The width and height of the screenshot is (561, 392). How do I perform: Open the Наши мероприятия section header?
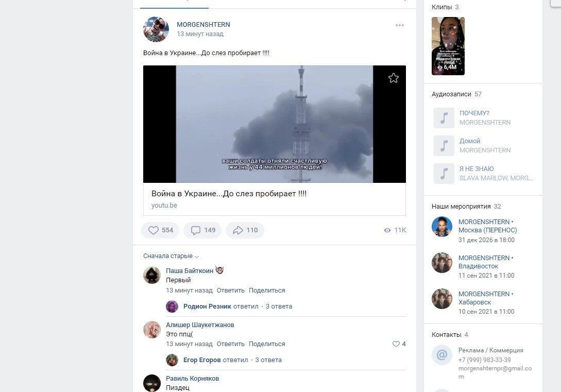point(461,206)
